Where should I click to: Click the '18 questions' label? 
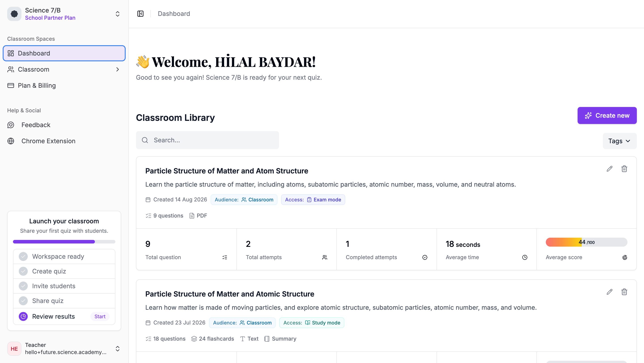pyautogui.click(x=169, y=339)
